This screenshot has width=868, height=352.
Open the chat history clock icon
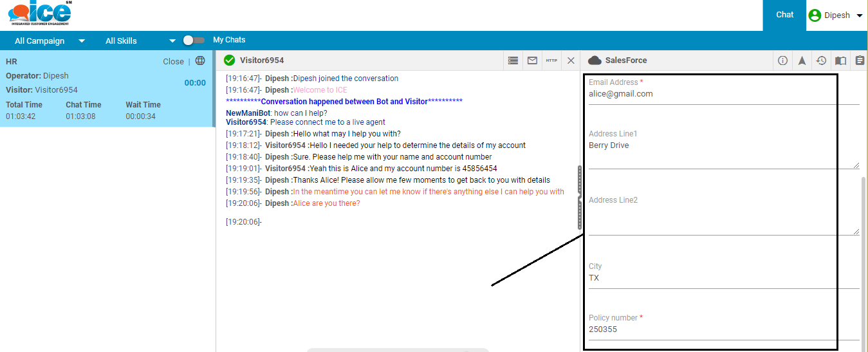point(821,60)
